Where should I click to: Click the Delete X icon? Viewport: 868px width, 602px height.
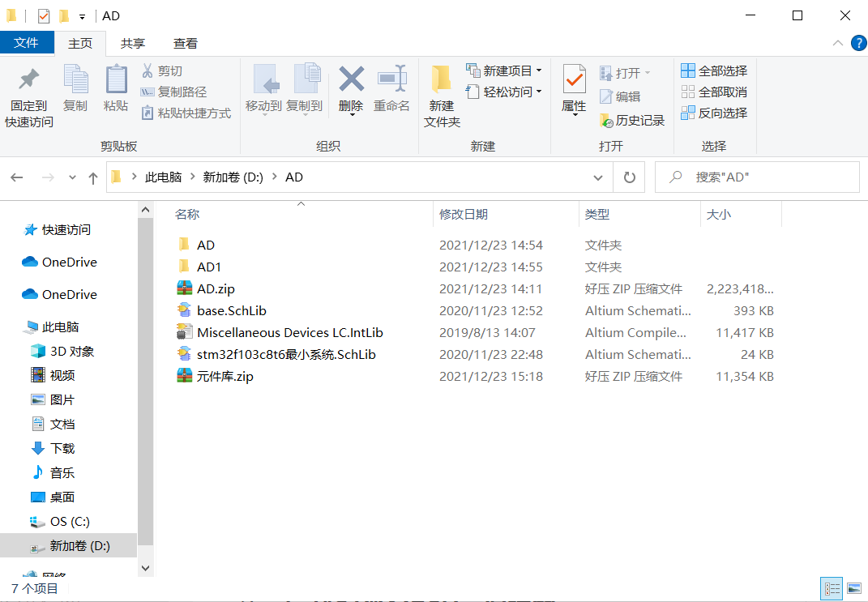(352, 79)
